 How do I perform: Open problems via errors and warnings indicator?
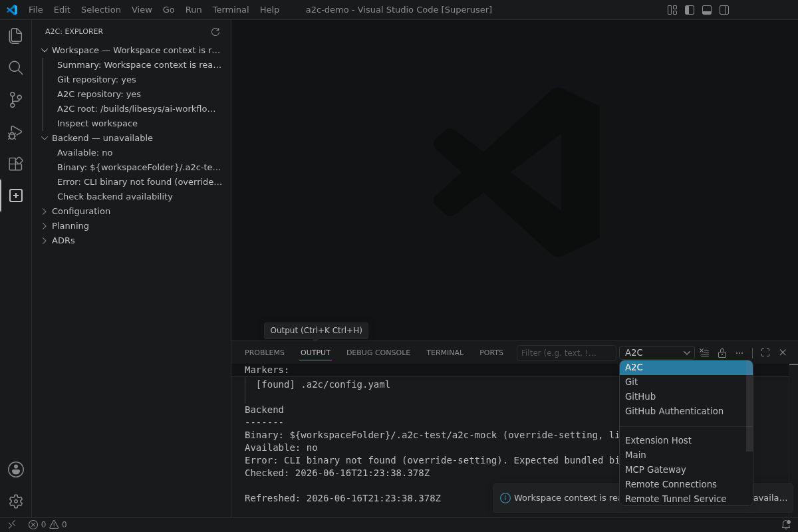click(x=47, y=525)
